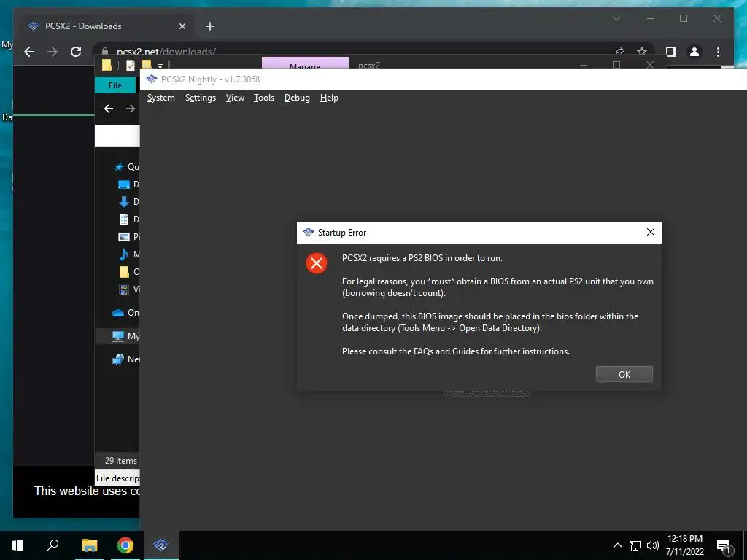Open File tab in File Explorer window
Viewport: 747px width, 560px height.
tap(115, 85)
